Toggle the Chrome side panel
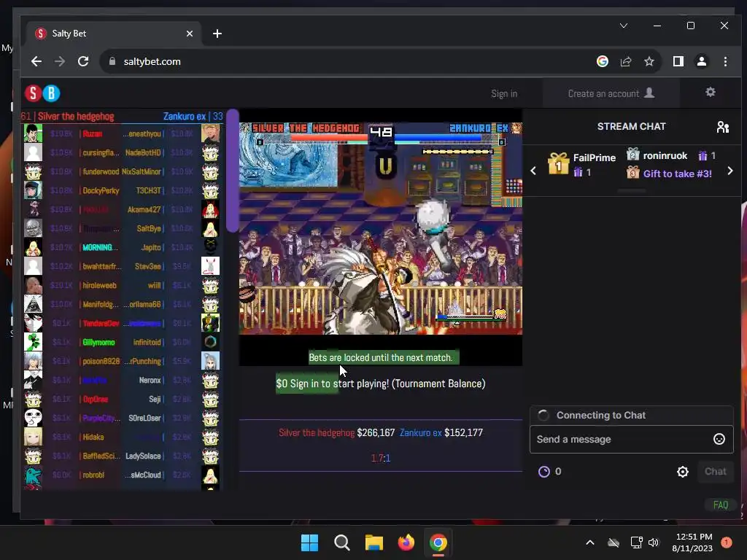Image resolution: width=747 pixels, height=560 pixels. coord(678,61)
